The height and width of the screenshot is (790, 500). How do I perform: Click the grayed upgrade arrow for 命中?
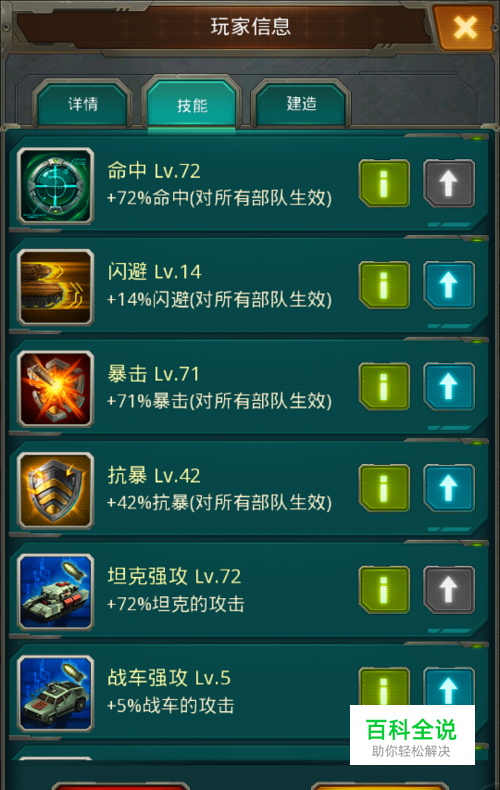(449, 183)
